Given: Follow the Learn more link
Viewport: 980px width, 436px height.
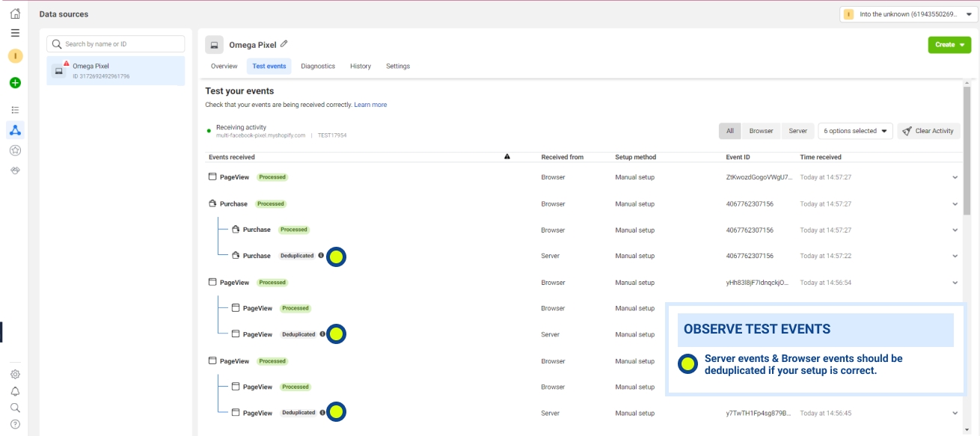Looking at the screenshot, I should pyautogui.click(x=370, y=105).
